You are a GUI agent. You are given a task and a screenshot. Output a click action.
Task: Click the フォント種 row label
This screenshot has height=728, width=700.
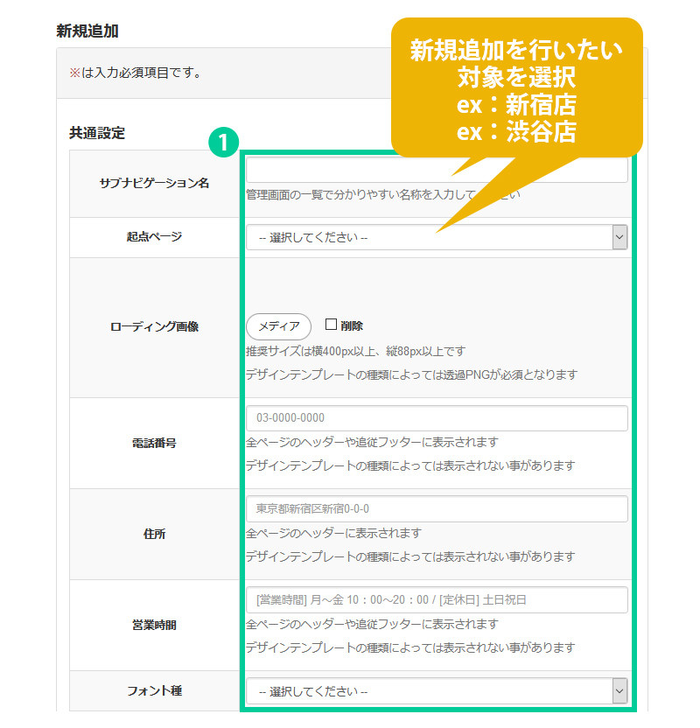pyautogui.click(x=154, y=691)
